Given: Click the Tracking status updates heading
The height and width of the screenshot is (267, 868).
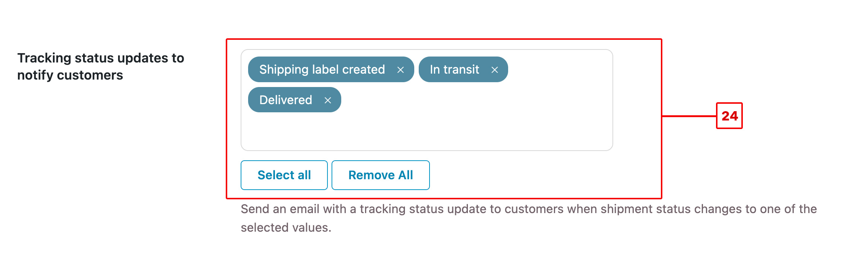Looking at the screenshot, I should (x=101, y=58).
